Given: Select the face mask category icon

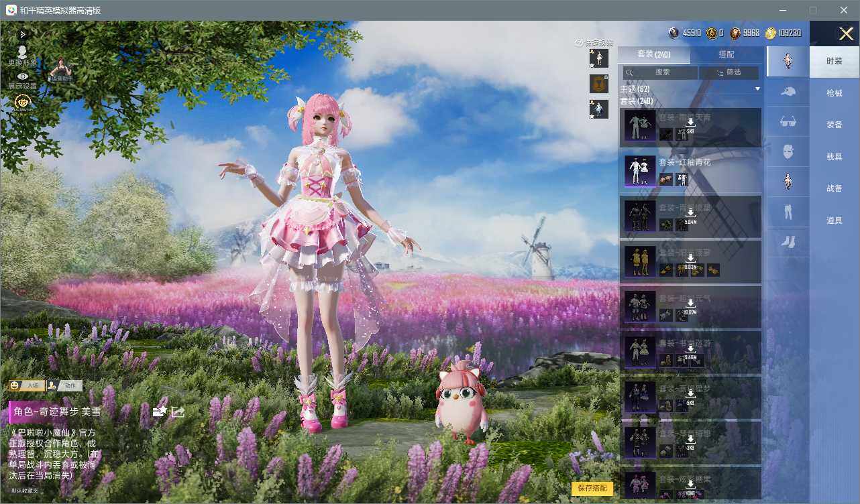Looking at the screenshot, I should pos(788,151).
